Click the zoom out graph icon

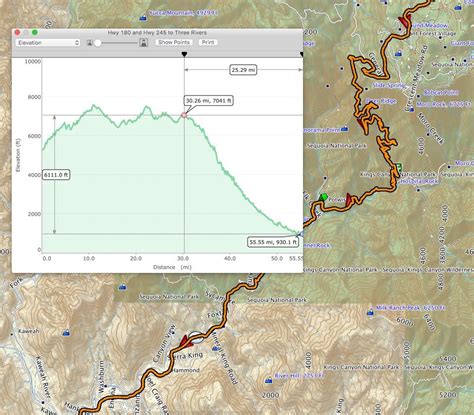coord(89,43)
